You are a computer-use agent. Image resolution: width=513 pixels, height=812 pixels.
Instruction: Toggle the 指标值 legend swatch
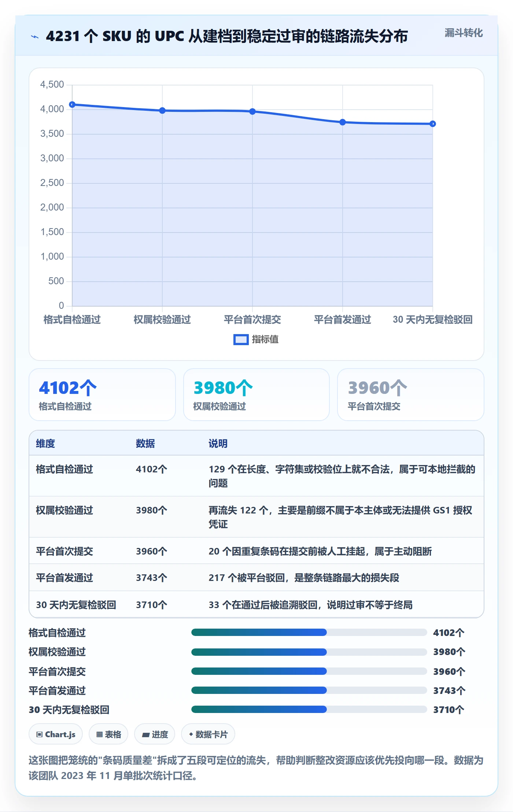(241, 340)
